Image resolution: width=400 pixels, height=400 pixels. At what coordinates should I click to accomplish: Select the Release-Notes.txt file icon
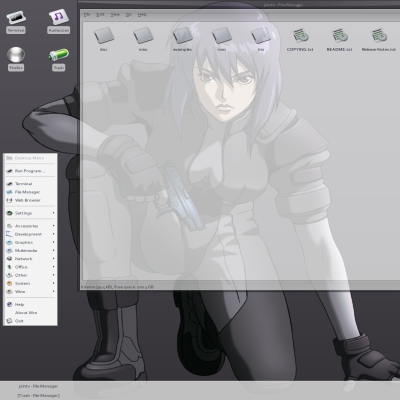coord(379,39)
